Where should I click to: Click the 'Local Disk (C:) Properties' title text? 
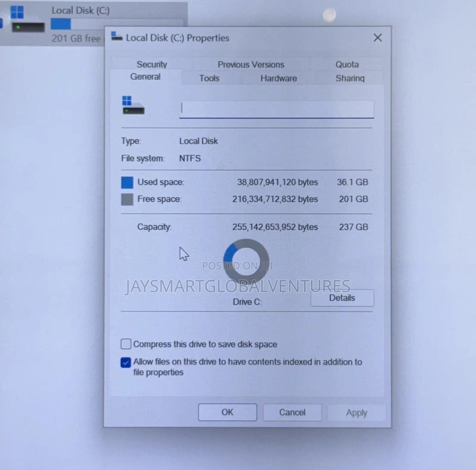tap(178, 38)
